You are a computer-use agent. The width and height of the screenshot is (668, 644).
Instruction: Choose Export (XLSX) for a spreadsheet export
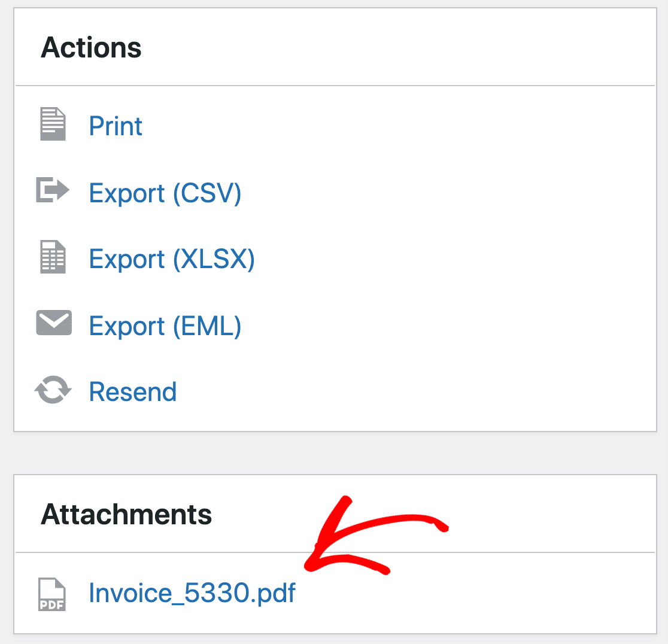pyautogui.click(x=172, y=259)
